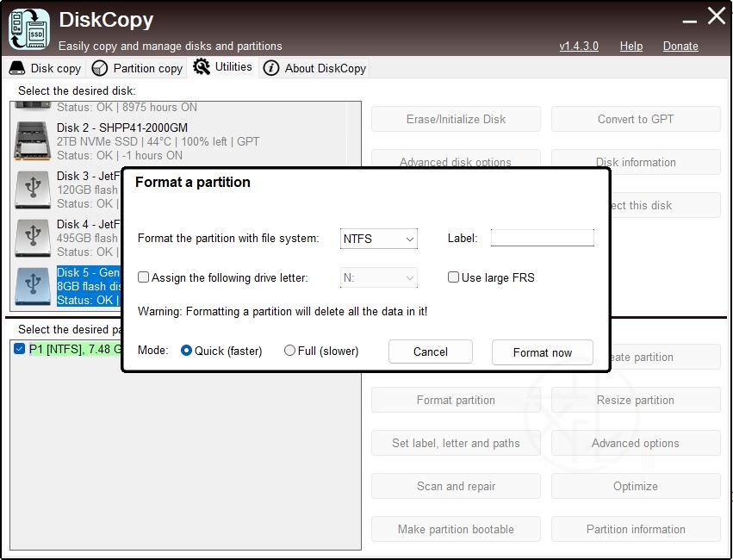The width and height of the screenshot is (733, 560).
Task: Select Full (slower) format mode
Action: point(289,351)
